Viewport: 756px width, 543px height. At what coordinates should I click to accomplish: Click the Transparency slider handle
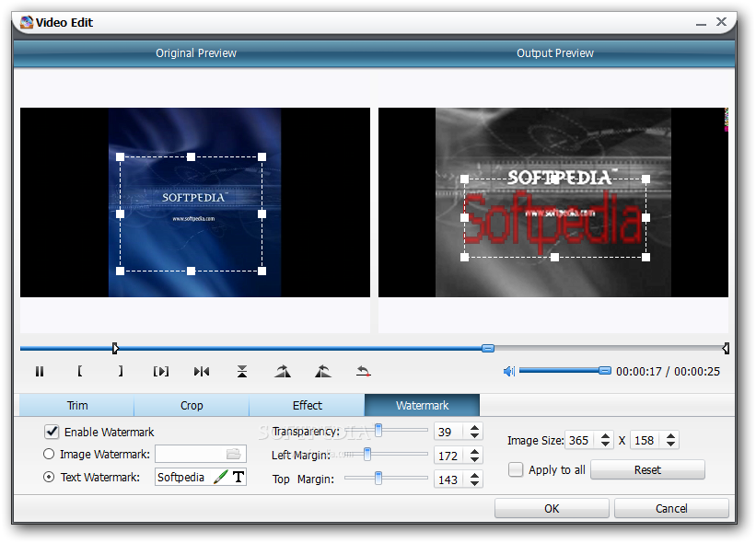click(378, 430)
